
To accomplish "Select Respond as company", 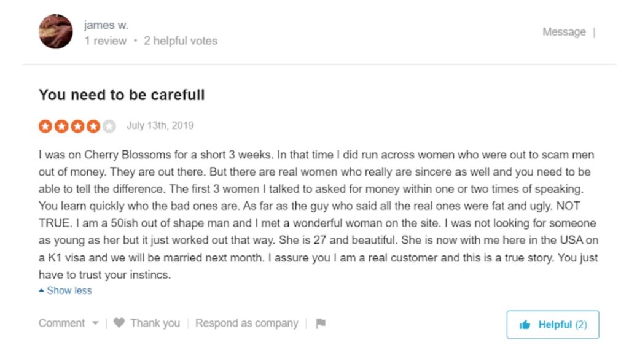I will coord(247,323).
